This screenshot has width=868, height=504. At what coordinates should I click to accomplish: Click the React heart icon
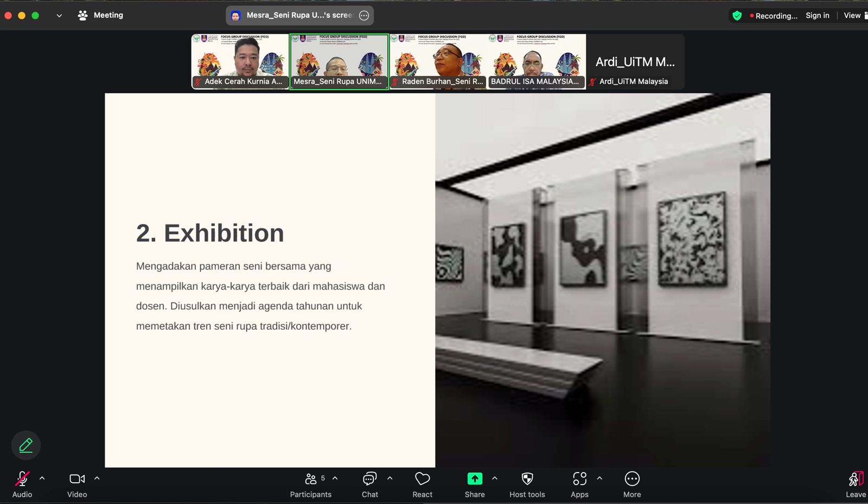coord(422,479)
